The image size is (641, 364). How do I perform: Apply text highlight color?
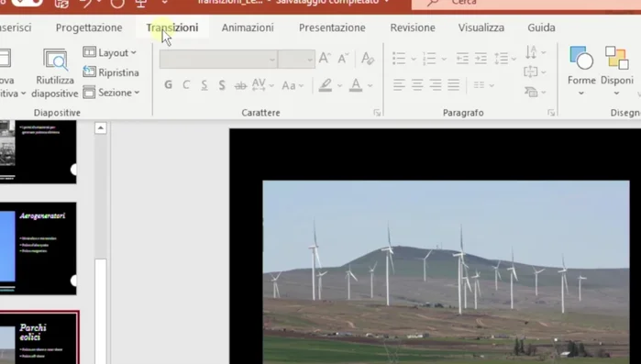(326, 85)
